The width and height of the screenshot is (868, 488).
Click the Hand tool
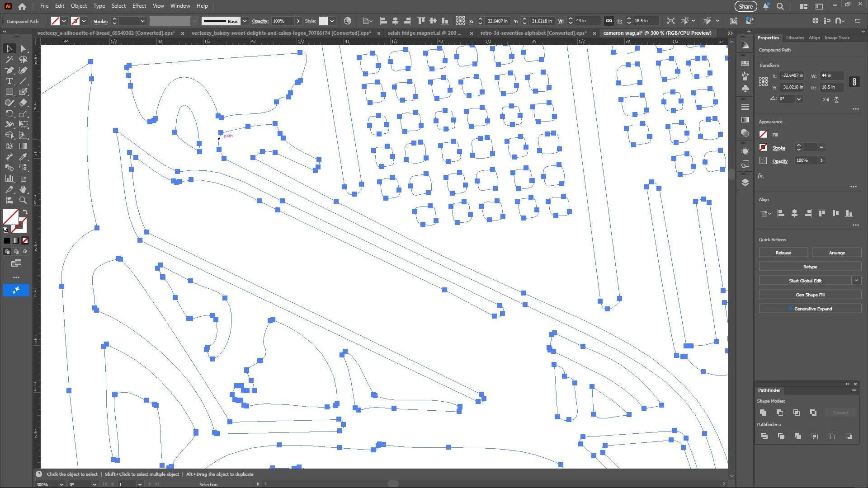[23, 189]
